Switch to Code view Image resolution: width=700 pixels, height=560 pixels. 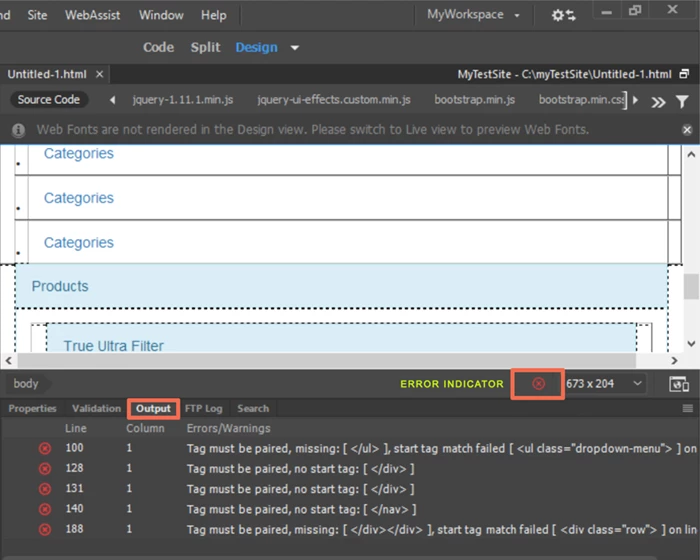[158, 47]
